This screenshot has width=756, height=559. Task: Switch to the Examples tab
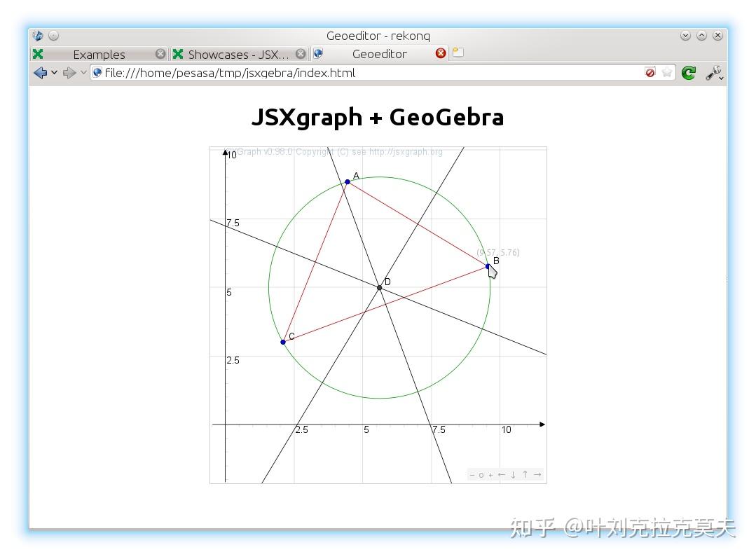[98, 54]
